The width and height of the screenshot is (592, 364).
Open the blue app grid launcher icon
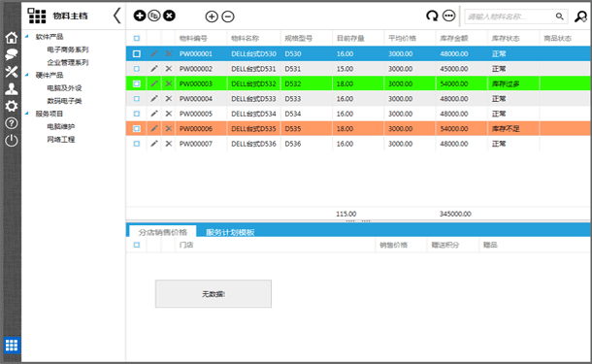click(x=12, y=346)
